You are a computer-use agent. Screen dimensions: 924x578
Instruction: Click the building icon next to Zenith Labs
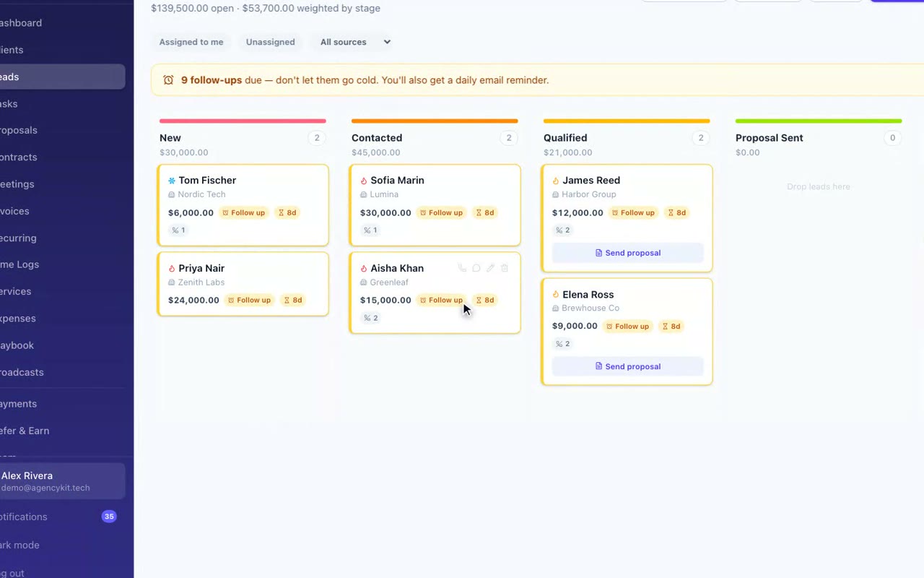point(172,282)
